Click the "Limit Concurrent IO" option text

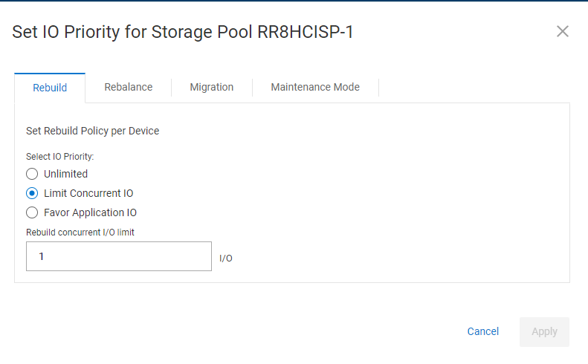(x=88, y=193)
